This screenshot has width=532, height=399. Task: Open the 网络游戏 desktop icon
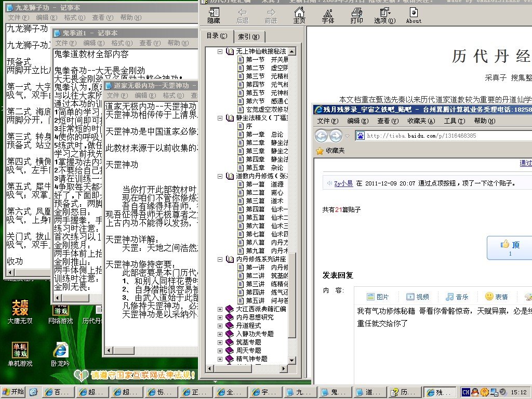coord(60,314)
